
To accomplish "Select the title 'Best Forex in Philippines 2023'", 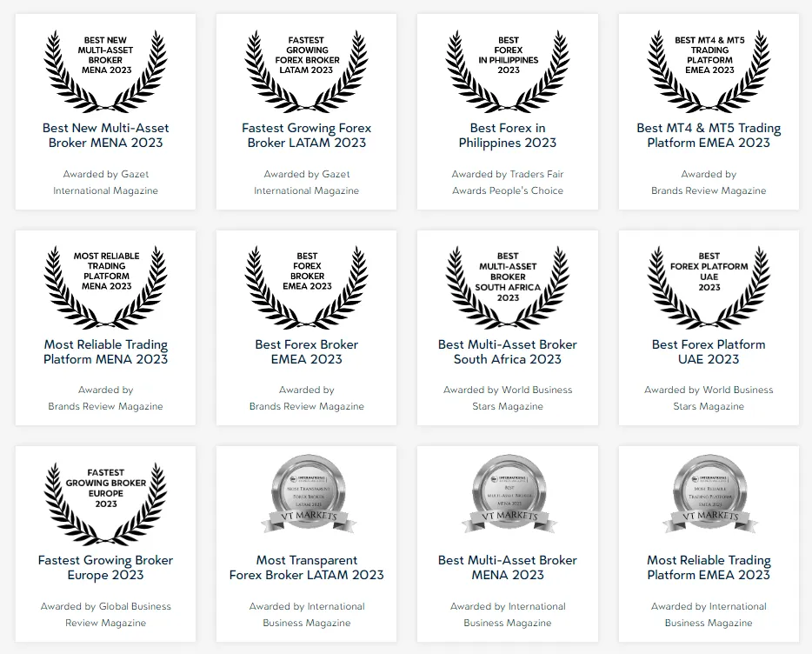I will (508, 136).
